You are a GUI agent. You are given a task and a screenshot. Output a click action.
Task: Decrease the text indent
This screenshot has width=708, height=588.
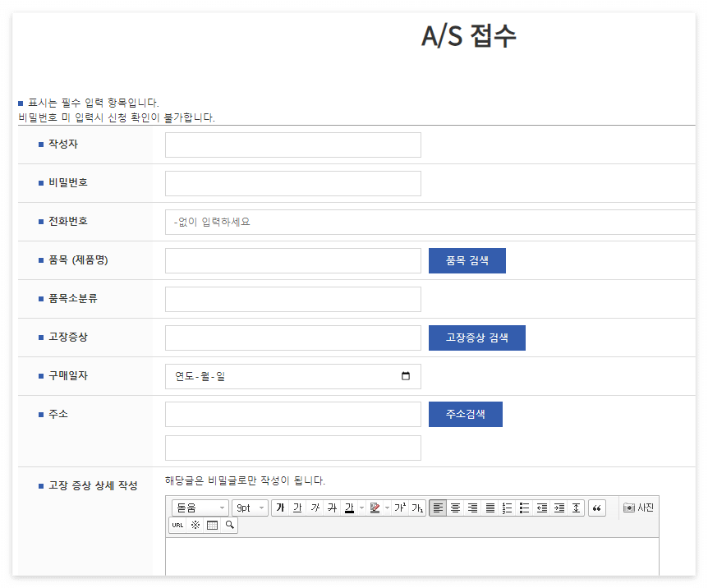pos(542,508)
